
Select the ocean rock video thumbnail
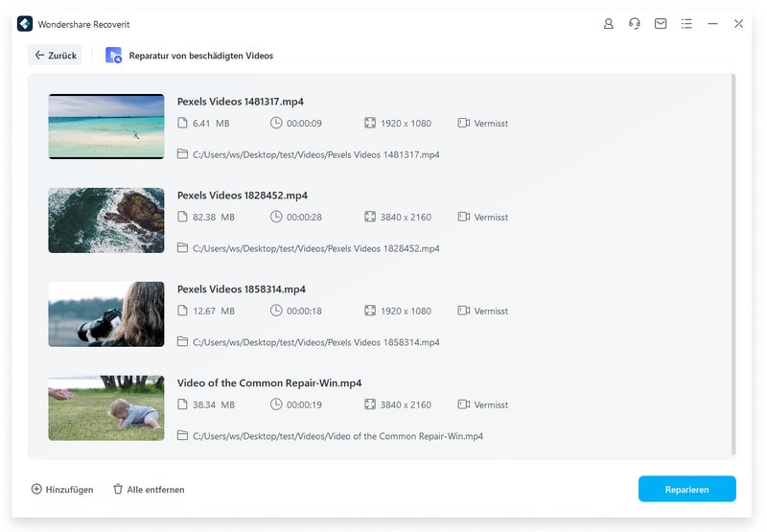[x=106, y=220]
